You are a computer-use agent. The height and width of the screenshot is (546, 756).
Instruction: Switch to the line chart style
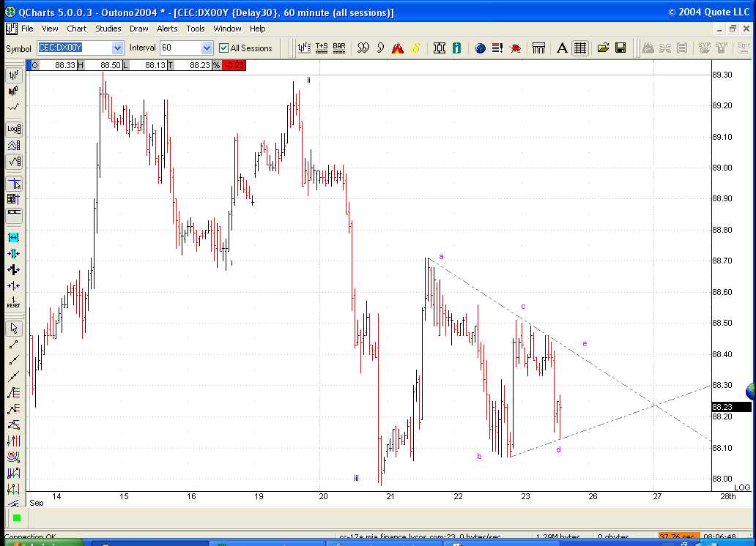point(13,107)
